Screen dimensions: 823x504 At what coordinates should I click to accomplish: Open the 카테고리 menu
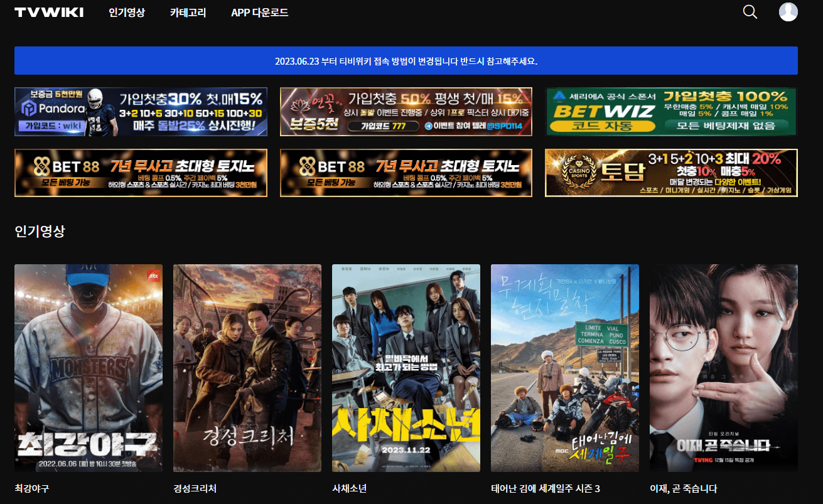(188, 13)
